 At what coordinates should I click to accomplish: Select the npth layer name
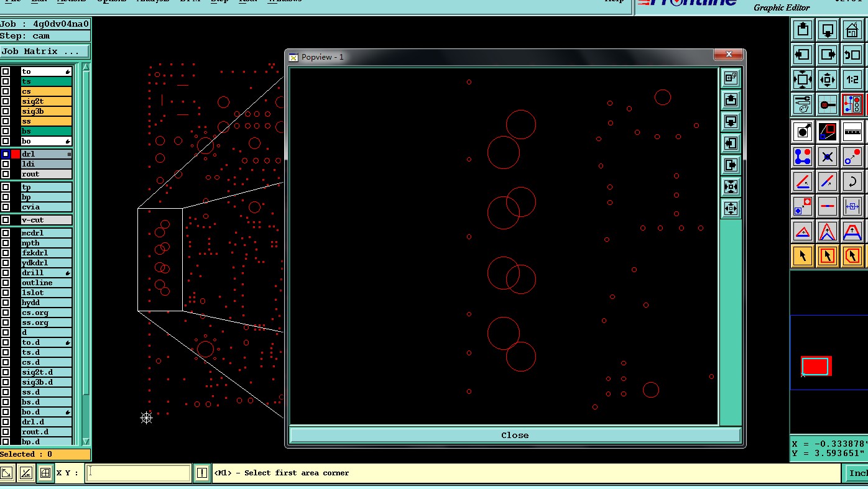47,243
